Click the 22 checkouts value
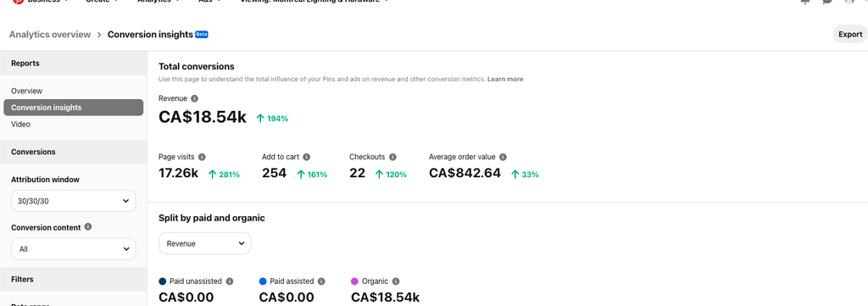The width and height of the screenshot is (868, 306). 357,173
